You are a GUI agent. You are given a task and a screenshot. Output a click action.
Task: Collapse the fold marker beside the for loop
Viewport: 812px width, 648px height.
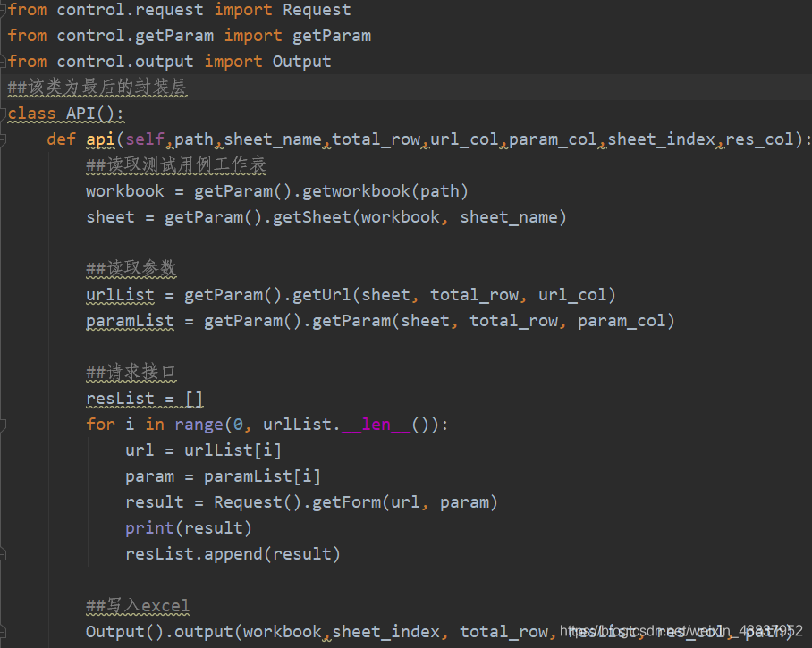3,425
